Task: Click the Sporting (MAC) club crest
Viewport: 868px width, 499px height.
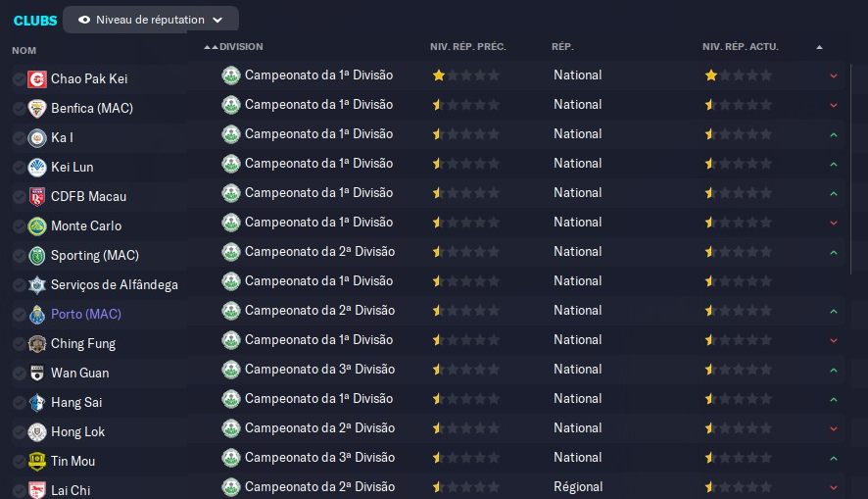Action: [37, 256]
